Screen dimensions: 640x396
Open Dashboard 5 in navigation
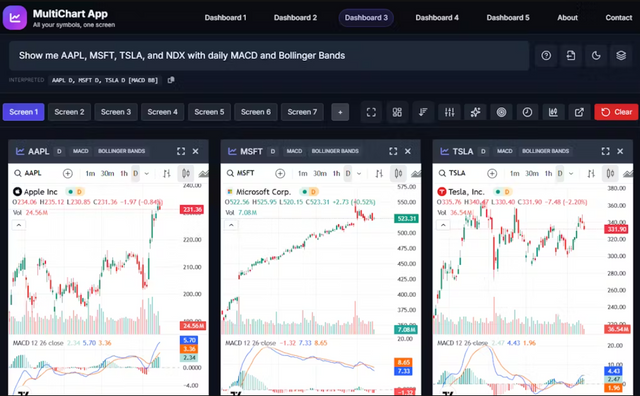coord(508,18)
